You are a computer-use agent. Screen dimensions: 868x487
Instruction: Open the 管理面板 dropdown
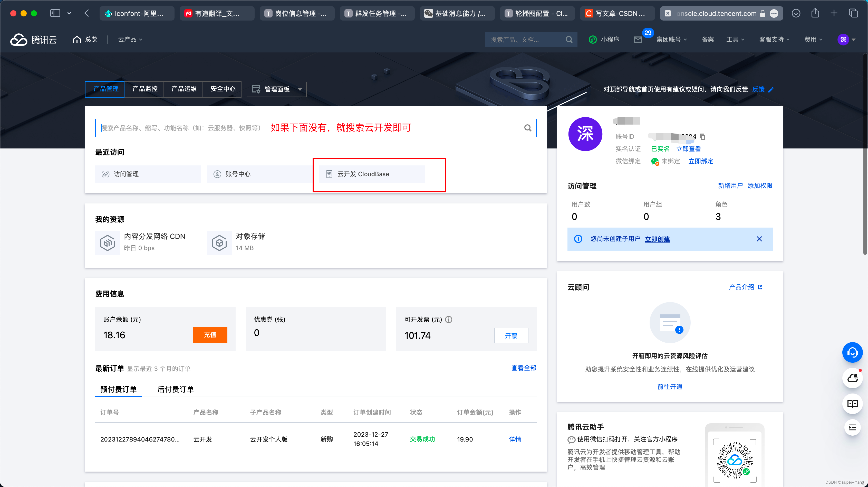pyautogui.click(x=276, y=89)
